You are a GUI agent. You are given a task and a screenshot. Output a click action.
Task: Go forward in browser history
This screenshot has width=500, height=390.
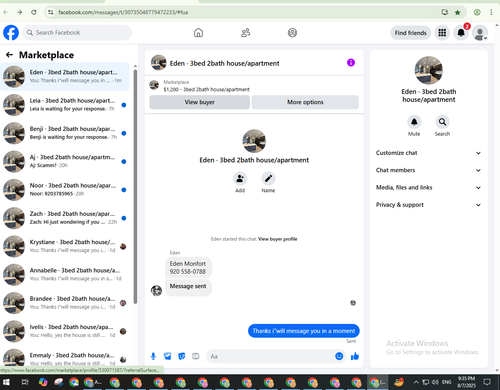point(20,12)
